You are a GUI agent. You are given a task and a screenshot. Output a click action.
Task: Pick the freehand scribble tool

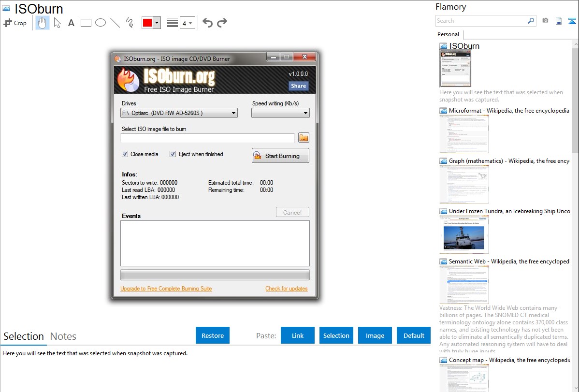coord(130,23)
